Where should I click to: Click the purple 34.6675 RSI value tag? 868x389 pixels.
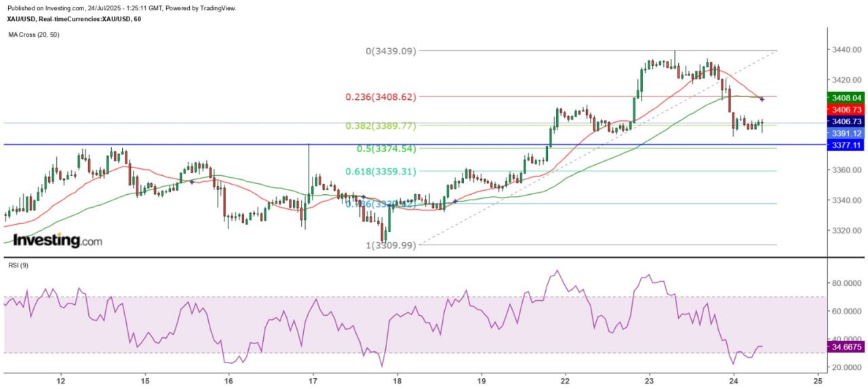pos(845,347)
